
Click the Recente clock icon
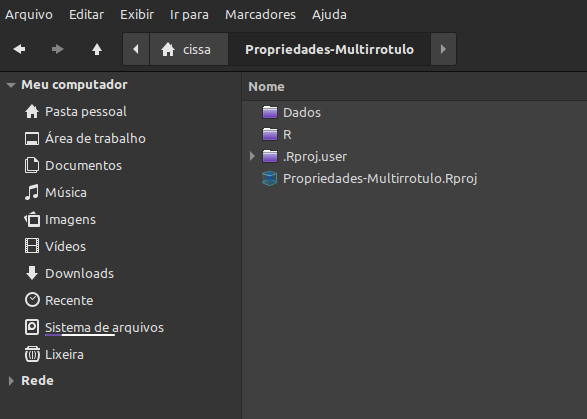click(x=32, y=300)
